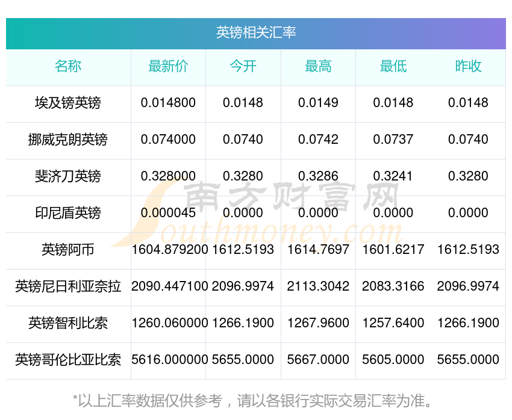Click the 哥伦比亚比索 open value 5655.0000
Viewport: 512px width, 420px height.
pyautogui.click(x=243, y=360)
